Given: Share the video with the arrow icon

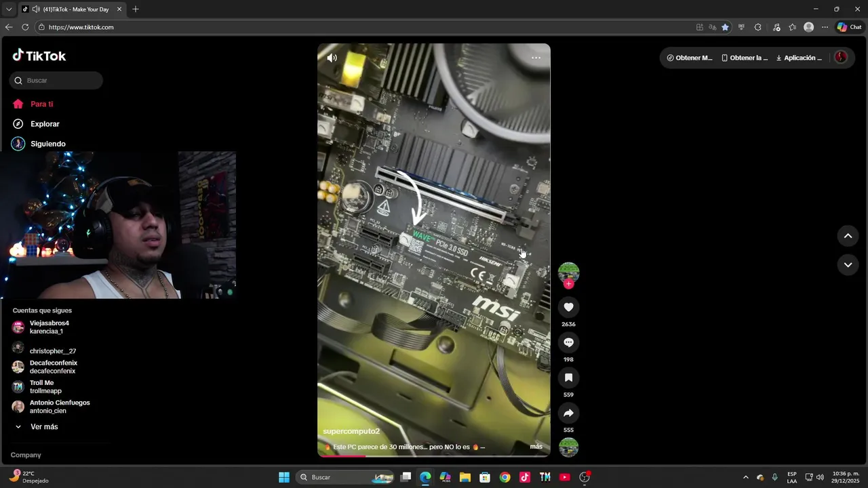Looking at the screenshot, I should (568, 413).
